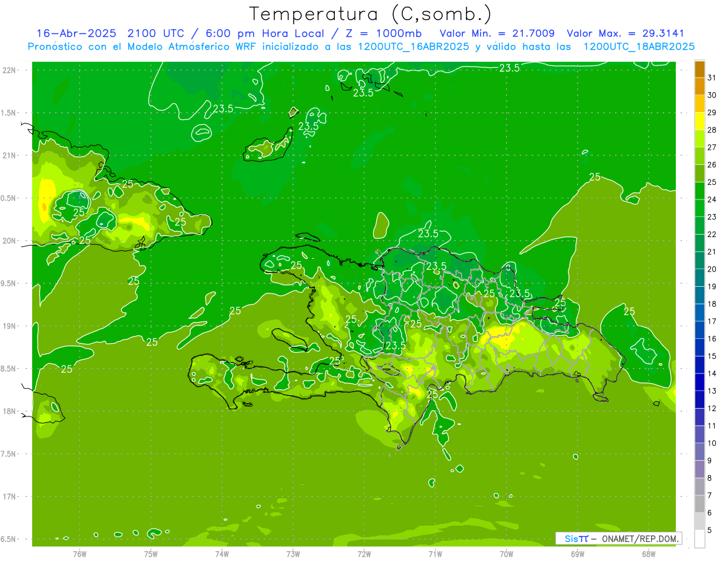The height and width of the screenshot is (562, 728).
Task: Click the yellow 28–29 colorbar swatch
Action: pos(699,121)
